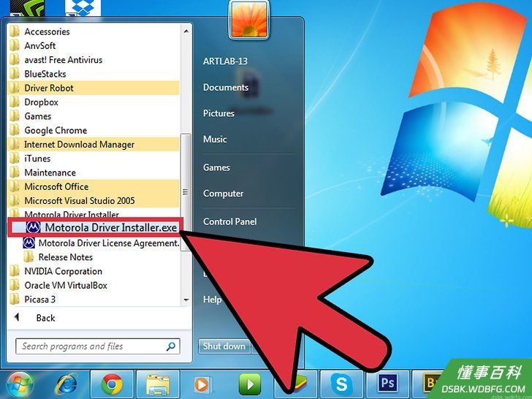Open the Accessories folder
The width and height of the screenshot is (532, 399).
(x=94, y=31)
